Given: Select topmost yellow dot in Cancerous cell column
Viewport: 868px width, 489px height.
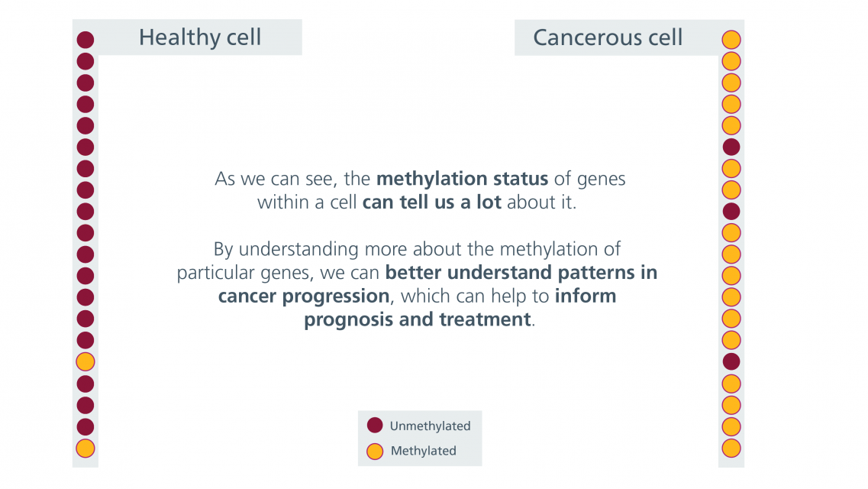Looking at the screenshot, I should pos(731,40).
